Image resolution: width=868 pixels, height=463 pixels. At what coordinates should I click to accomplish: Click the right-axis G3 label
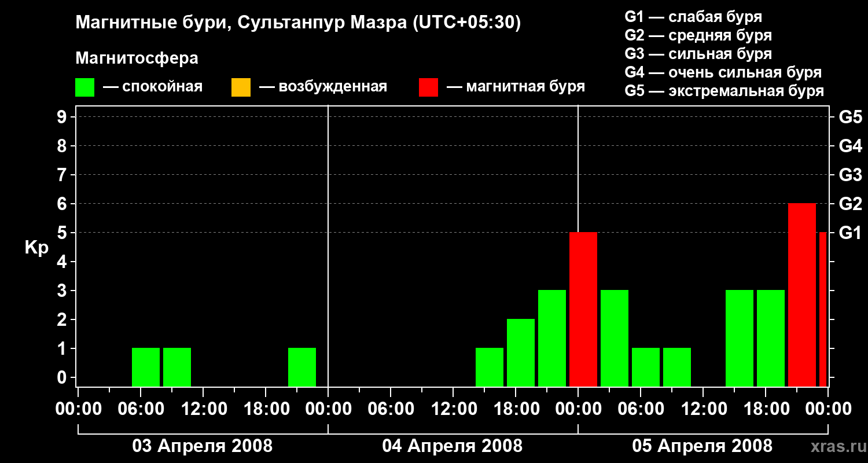coord(851,175)
